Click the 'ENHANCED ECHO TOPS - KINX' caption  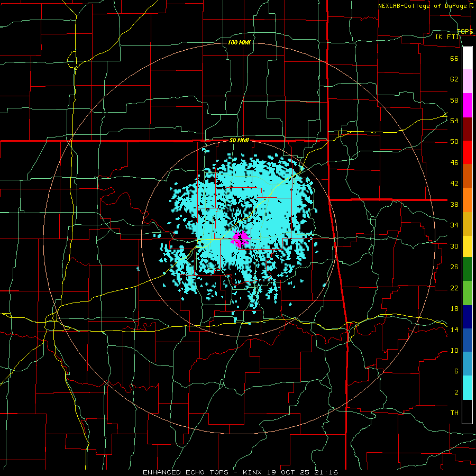pos(204,472)
